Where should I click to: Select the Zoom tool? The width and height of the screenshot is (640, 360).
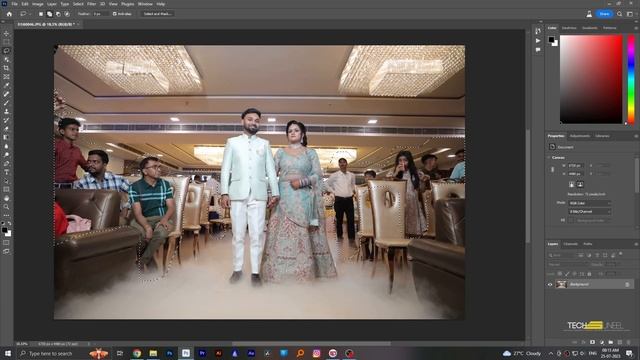[6, 207]
